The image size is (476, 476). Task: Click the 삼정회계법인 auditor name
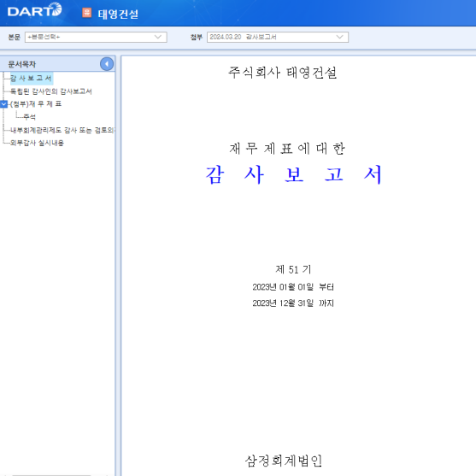click(283, 461)
